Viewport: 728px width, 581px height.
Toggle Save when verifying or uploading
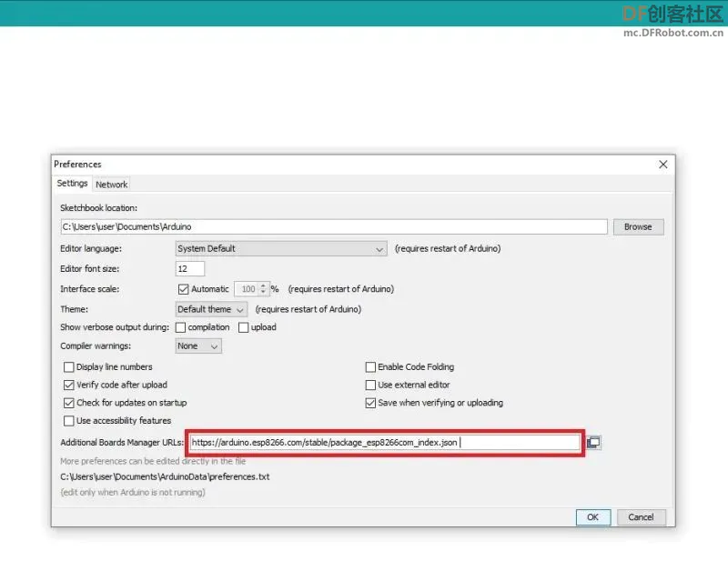pyautogui.click(x=370, y=403)
